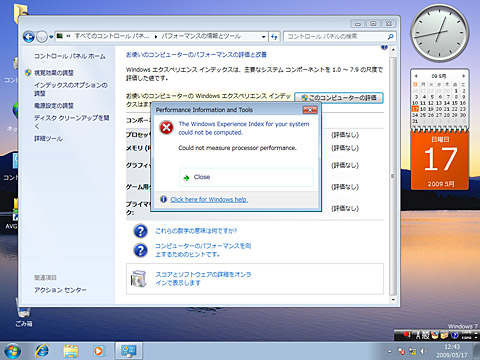Open the Start menu orb
480x360 pixels.
point(13,351)
